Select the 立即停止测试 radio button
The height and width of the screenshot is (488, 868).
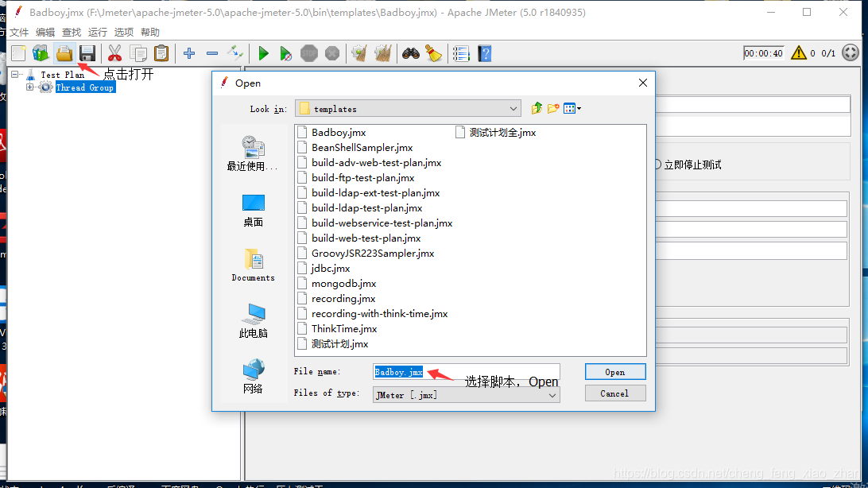(x=657, y=165)
